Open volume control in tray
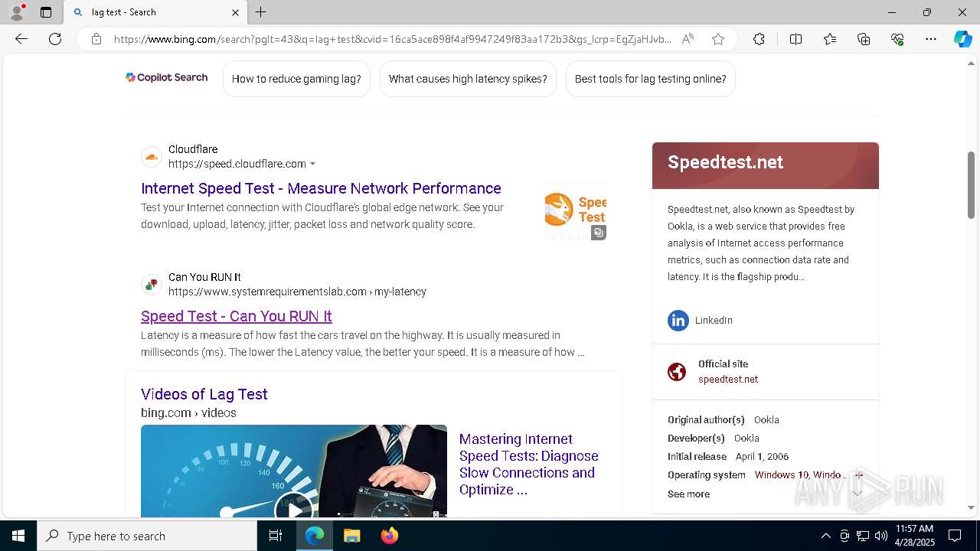 click(880, 536)
